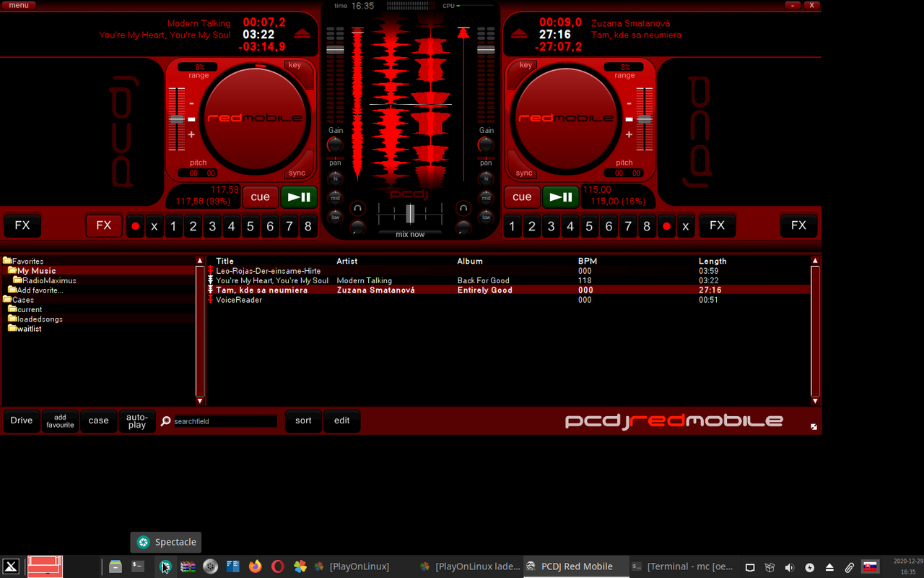
Task: Expand the Cases folder tree
Action: click(x=19, y=300)
